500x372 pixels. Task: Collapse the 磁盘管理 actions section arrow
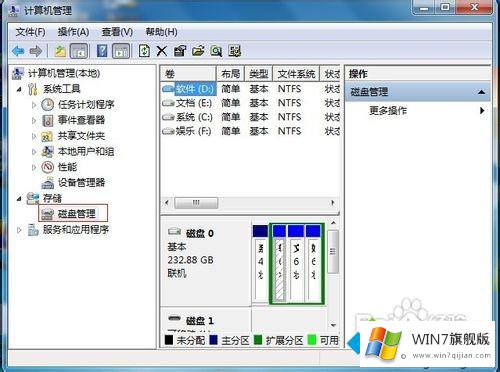tap(481, 92)
